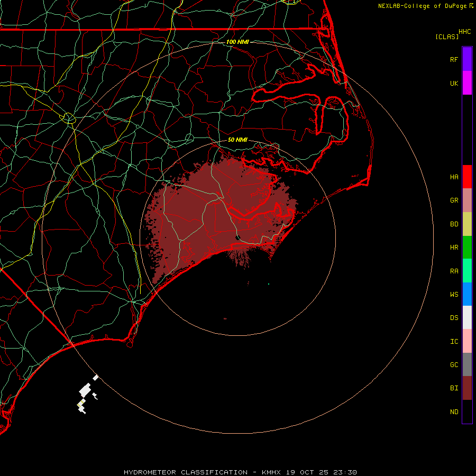Click the large white DS echo patch offshore
Screen dimensions: 476x476
[x=85, y=390]
